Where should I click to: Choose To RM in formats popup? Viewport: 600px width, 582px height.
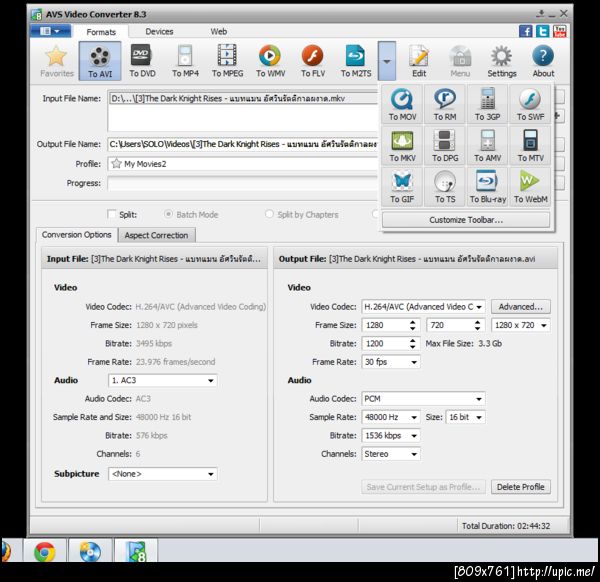445,104
